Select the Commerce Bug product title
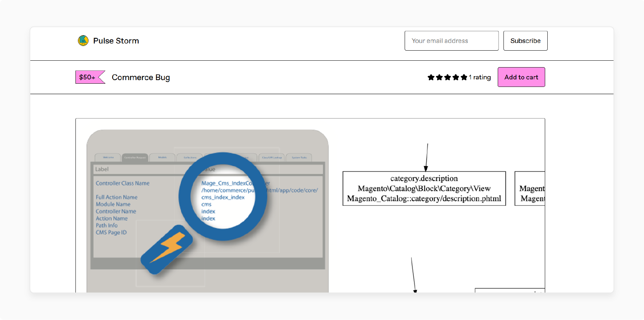The width and height of the screenshot is (644, 320). [141, 77]
